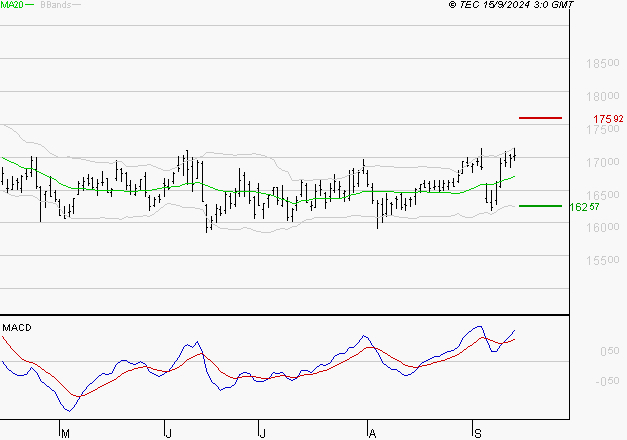Click the 175.92 red resistance value

[608, 119]
